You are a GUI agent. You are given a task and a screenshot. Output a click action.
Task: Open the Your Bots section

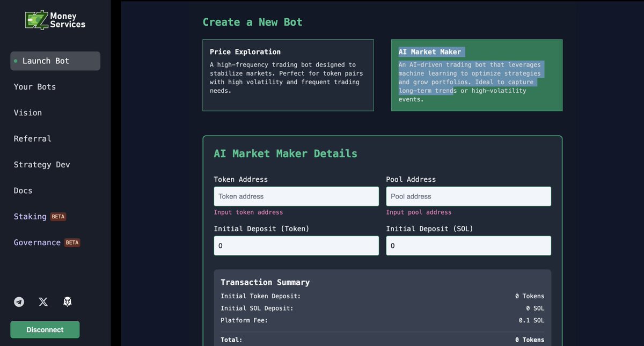pyautogui.click(x=34, y=86)
